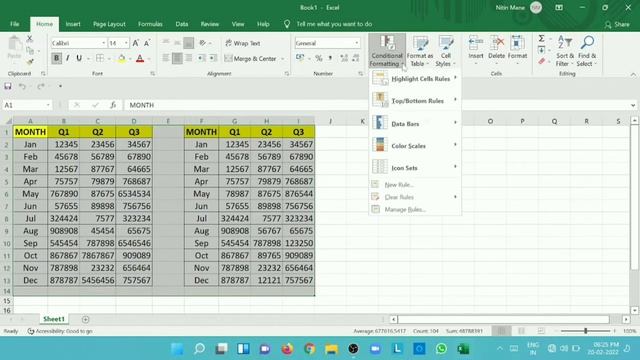Click the Save icon in Quick Access Toolbar
The image size is (640, 360).
8,86
